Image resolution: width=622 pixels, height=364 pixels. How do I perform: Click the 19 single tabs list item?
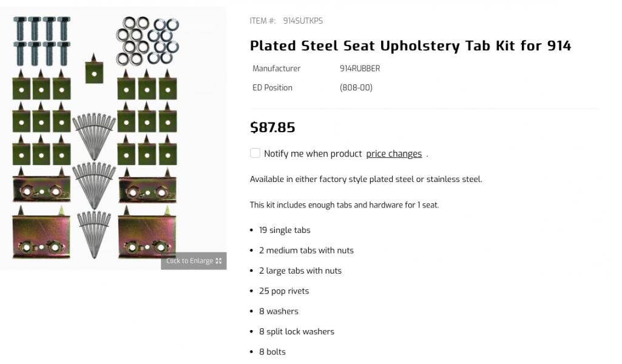pyautogui.click(x=285, y=230)
